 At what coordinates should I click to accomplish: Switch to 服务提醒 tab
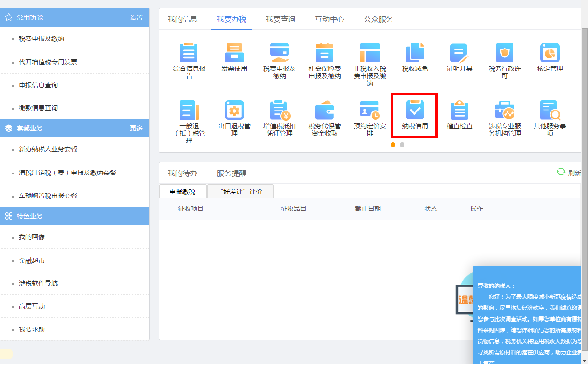click(x=232, y=173)
